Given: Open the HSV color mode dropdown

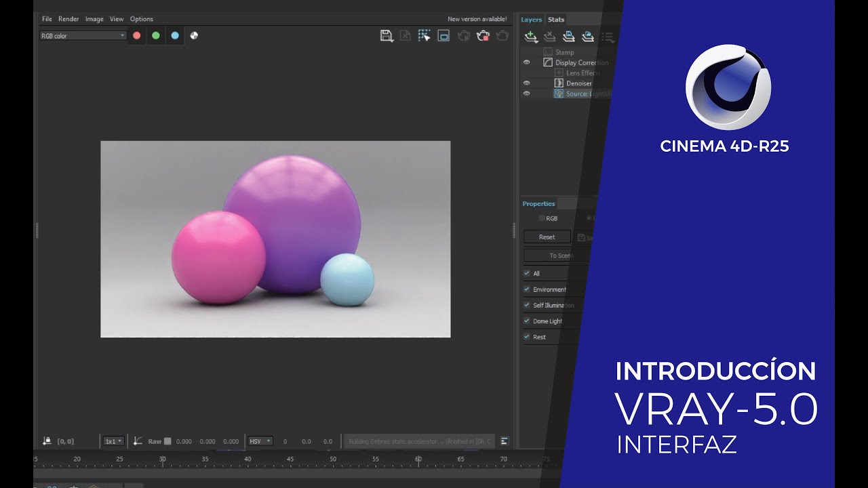Looking at the screenshot, I should tap(260, 441).
